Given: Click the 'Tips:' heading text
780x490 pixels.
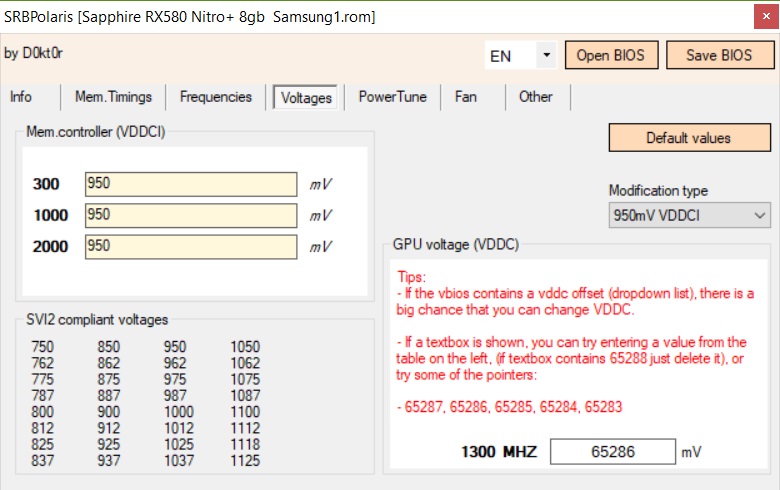Looking at the screenshot, I should (x=411, y=277).
